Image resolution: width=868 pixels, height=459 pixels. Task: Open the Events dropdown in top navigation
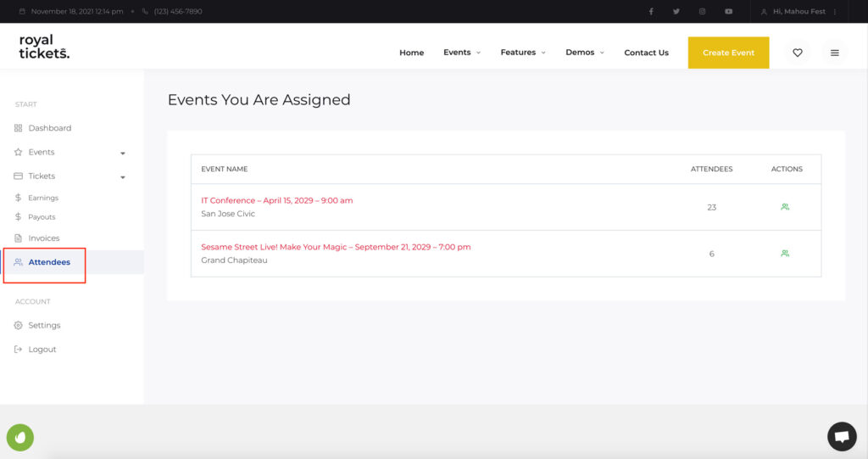462,52
